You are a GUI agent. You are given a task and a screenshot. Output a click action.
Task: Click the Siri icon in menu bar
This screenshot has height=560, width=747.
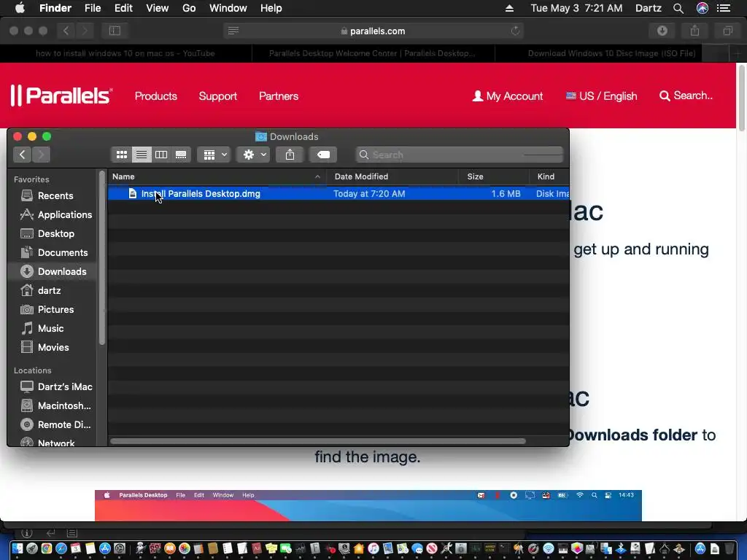pyautogui.click(x=703, y=8)
